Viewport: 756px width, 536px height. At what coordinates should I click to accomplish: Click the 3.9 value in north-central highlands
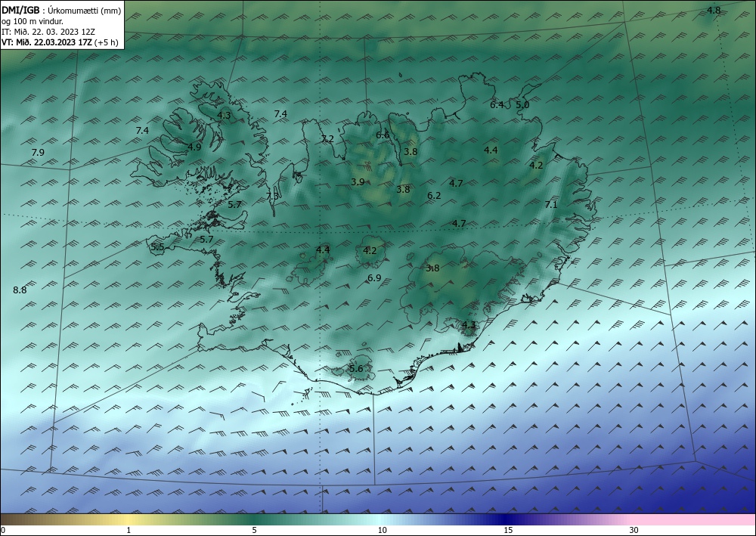[x=358, y=181]
